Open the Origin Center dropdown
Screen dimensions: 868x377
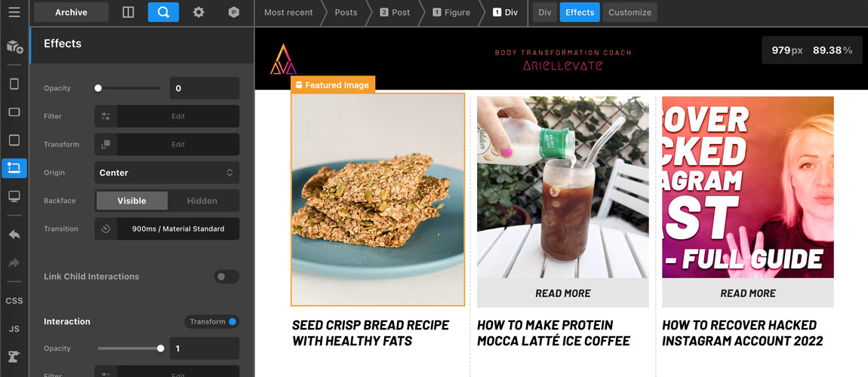(x=167, y=173)
